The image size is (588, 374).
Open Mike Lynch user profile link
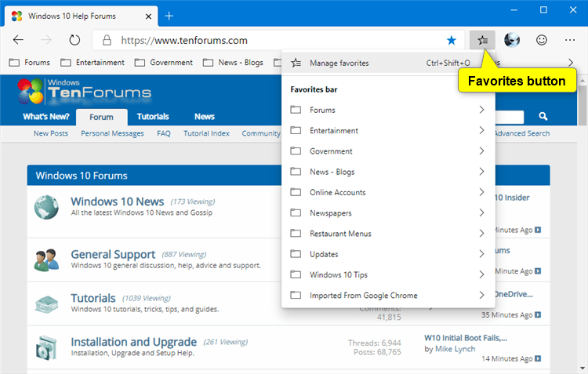coord(455,349)
